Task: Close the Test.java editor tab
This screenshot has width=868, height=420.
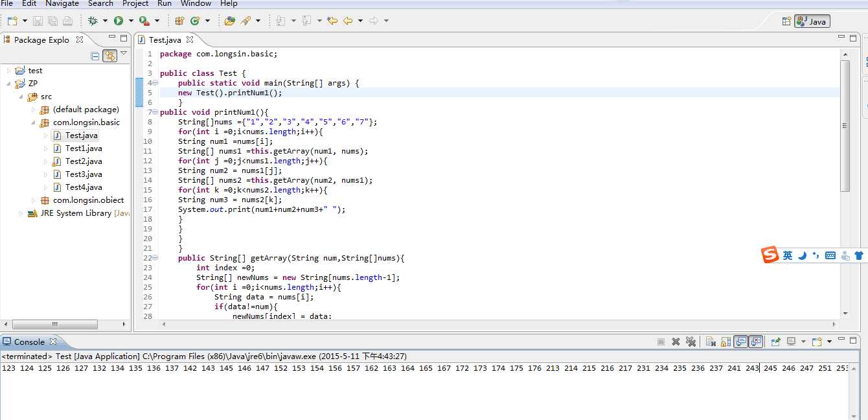Action: tap(190, 40)
